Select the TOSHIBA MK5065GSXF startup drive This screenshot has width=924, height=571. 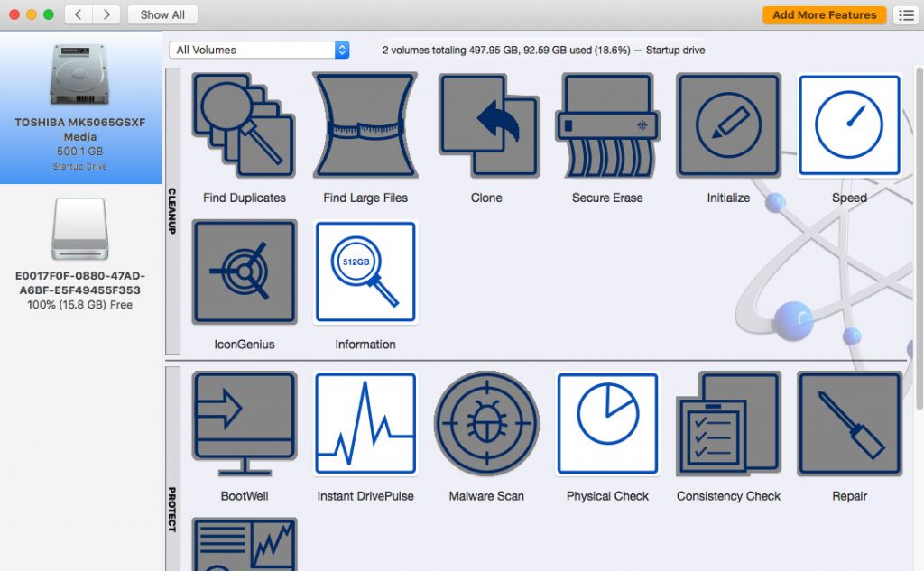79,108
